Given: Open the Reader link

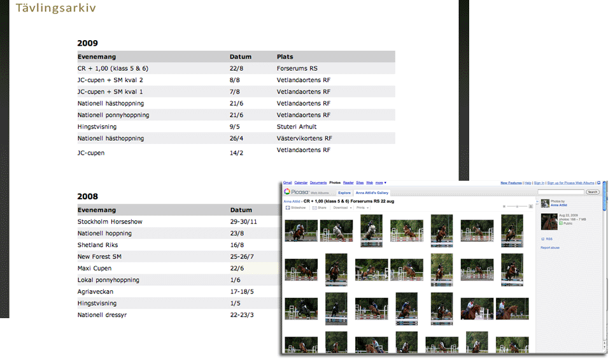Looking at the screenshot, I should pyautogui.click(x=348, y=183).
